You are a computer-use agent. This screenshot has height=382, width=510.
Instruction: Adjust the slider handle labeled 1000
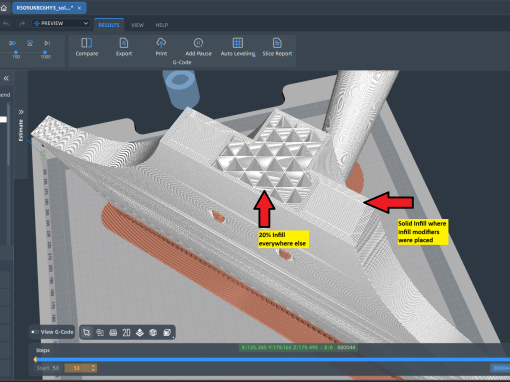click(x=45, y=52)
